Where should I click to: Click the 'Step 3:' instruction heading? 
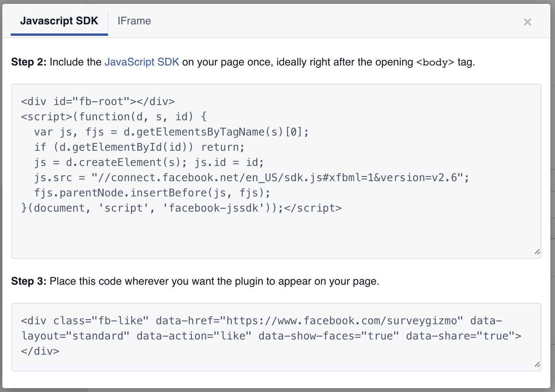(x=29, y=281)
